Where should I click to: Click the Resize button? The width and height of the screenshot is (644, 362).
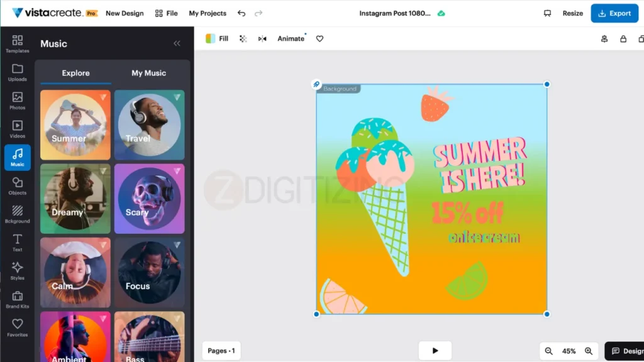572,13
